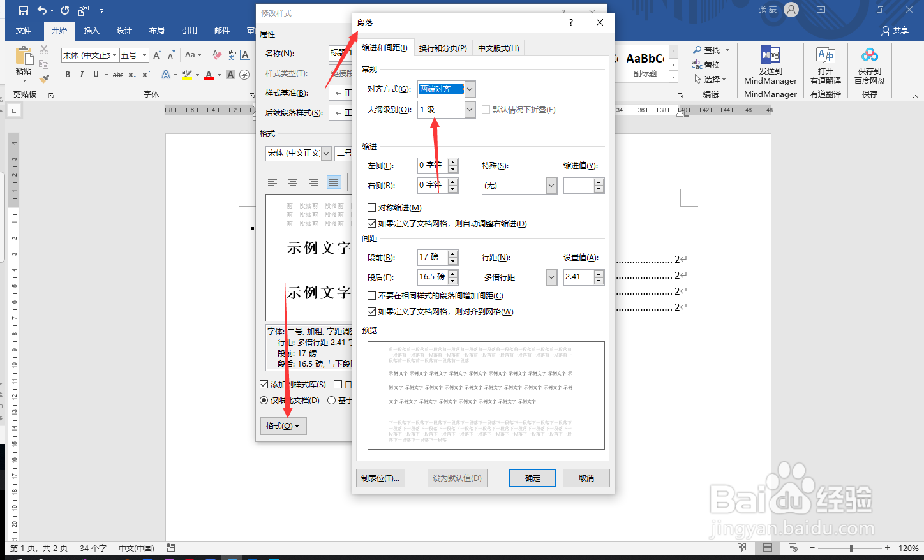Open the 大纲级别 outline level dropdown
Viewport: 924px width, 560px height.
tap(469, 109)
